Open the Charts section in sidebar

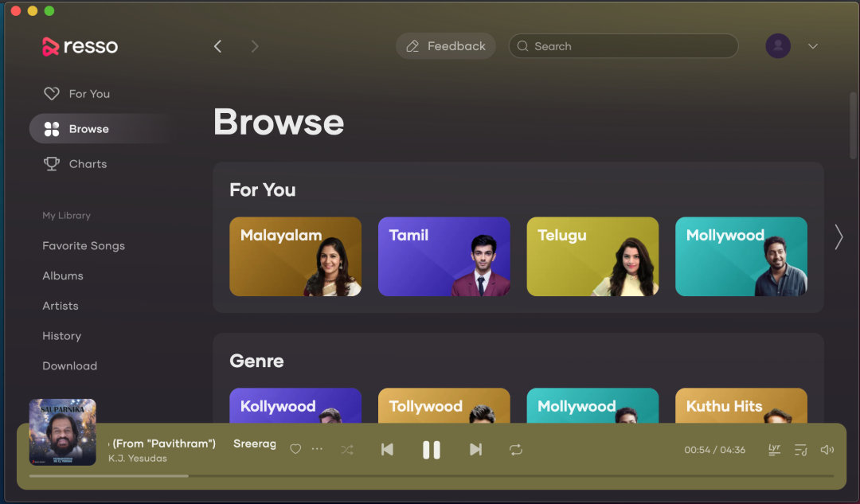tap(88, 164)
